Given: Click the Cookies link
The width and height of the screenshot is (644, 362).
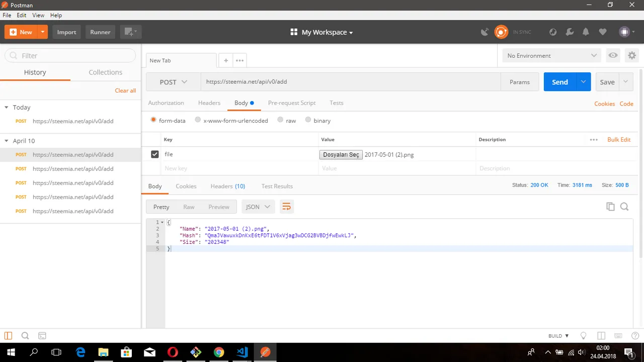Looking at the screenshot, I should [604, 104].
